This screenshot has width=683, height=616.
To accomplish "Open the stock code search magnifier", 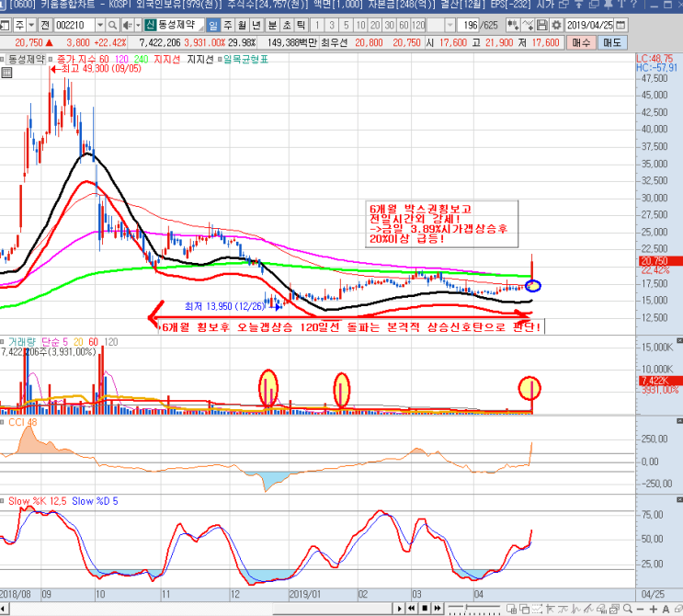I will click(112, 25).
